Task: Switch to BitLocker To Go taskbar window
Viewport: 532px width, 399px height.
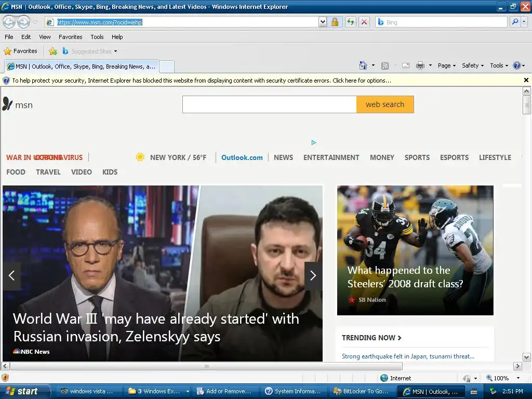Action: coord(363,391)
